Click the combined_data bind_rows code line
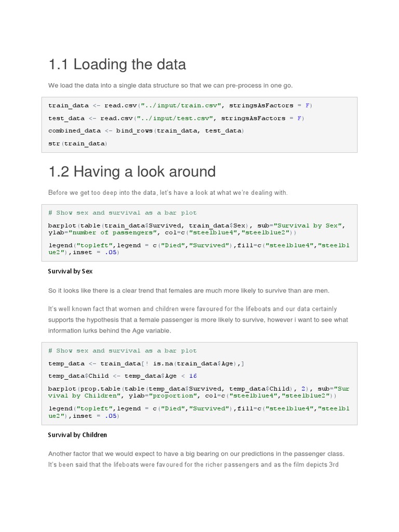399x532 pixels. 145,131
